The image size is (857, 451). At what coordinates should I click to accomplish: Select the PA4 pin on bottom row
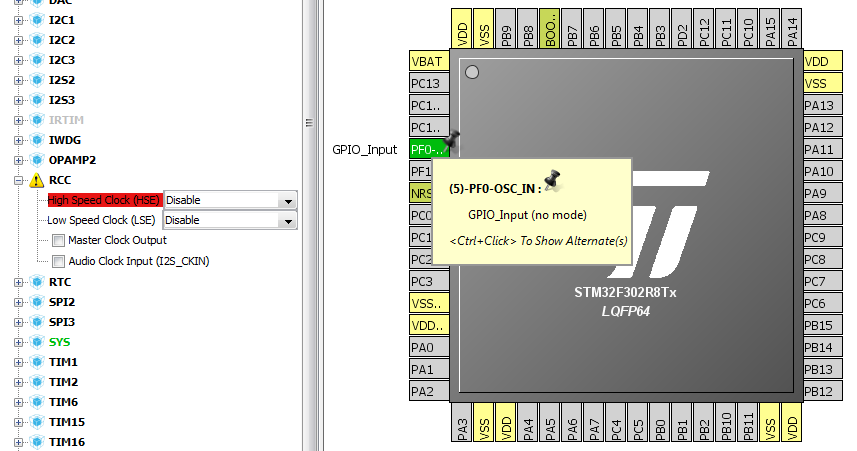pos(527,422)
